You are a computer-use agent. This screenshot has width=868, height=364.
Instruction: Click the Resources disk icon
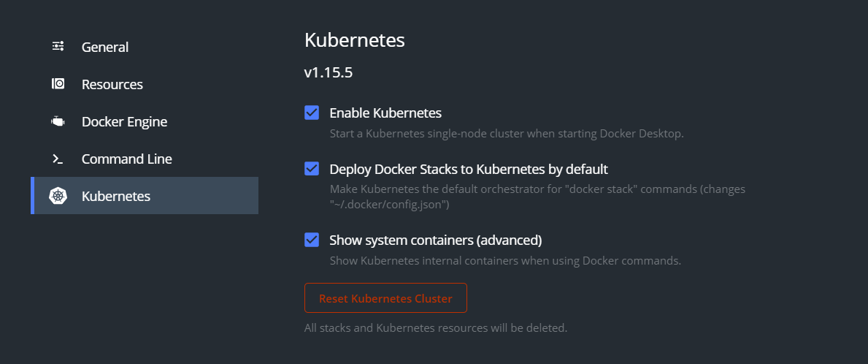[58, 83]
